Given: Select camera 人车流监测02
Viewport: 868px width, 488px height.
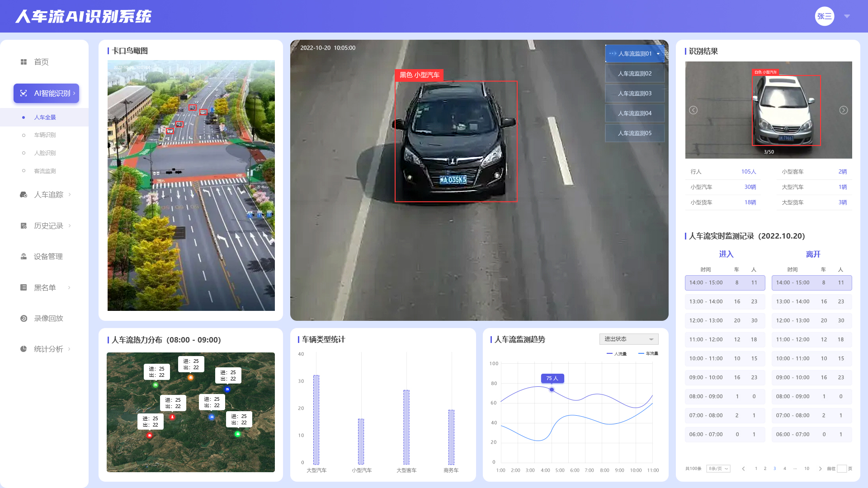Looking at the screenshot, I should point(635,74).
